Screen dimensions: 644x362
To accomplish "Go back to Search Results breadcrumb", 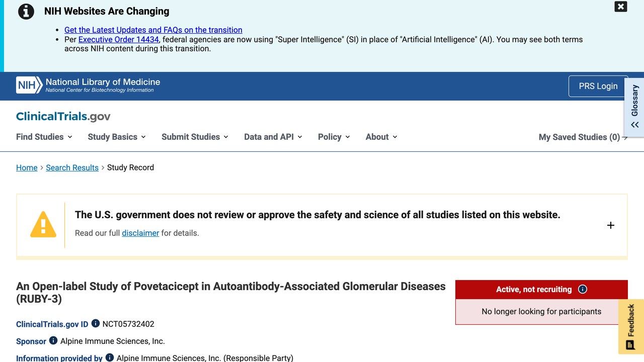I will tap(72, 167).
